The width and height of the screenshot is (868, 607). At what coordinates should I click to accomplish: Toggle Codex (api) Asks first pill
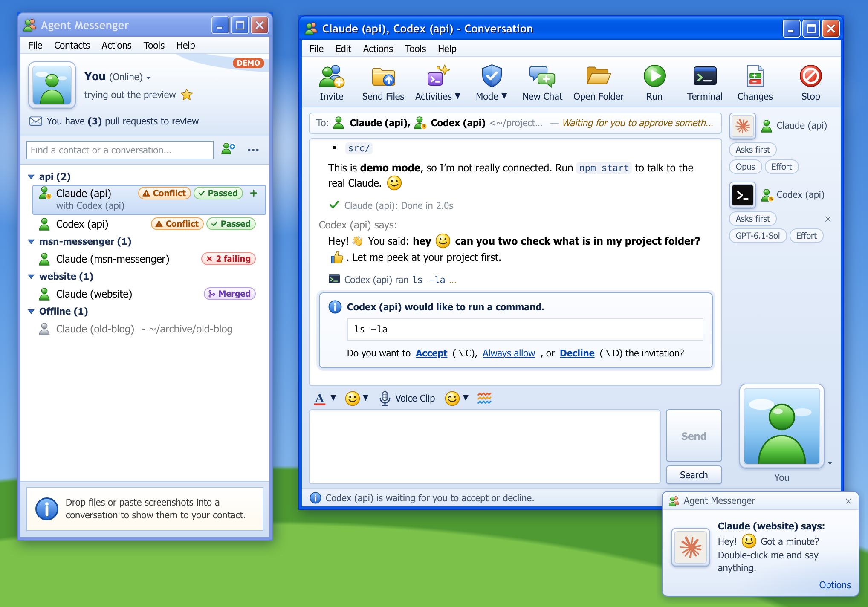752,219
